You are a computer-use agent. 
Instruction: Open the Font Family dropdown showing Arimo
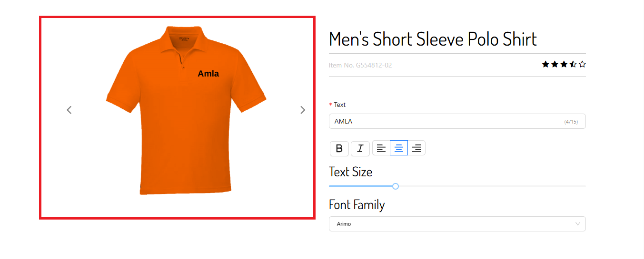pos(457,224)
